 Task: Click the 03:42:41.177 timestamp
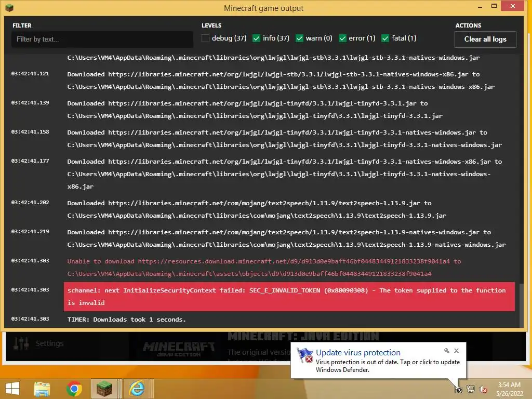[30, 161]
